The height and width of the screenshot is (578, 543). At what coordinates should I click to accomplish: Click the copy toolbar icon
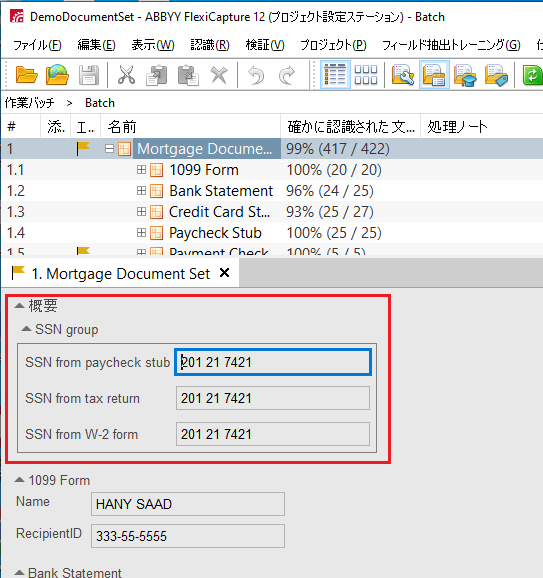pyautogui.click(x=157, y=75)
